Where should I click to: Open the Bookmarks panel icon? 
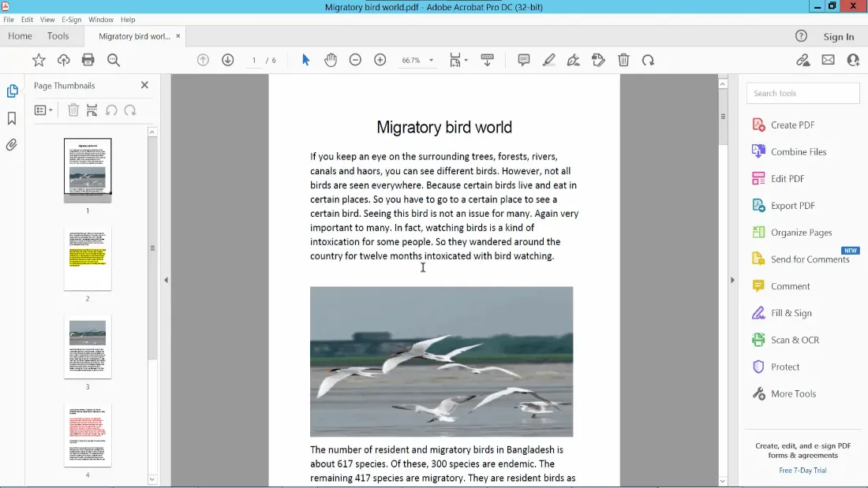pyautogui.click(x=12, y=118)
